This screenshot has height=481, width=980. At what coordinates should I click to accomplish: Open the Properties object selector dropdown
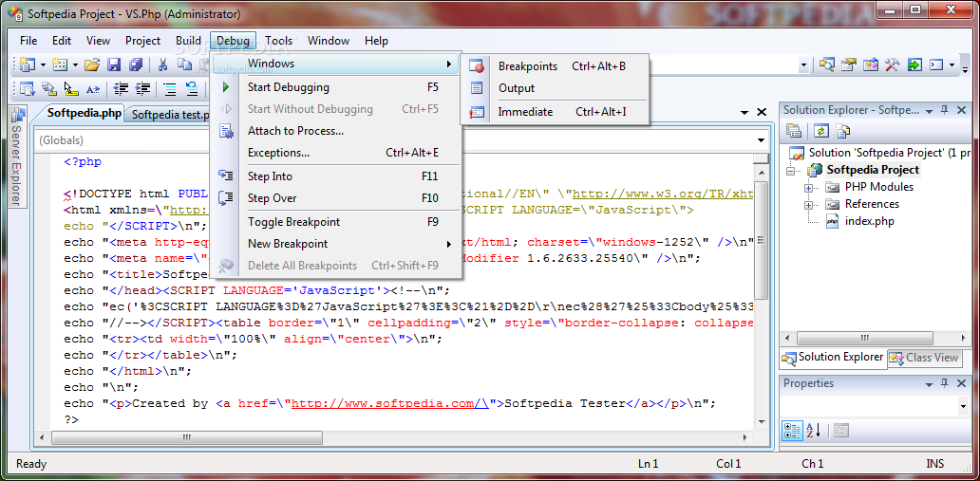(963, 406)
